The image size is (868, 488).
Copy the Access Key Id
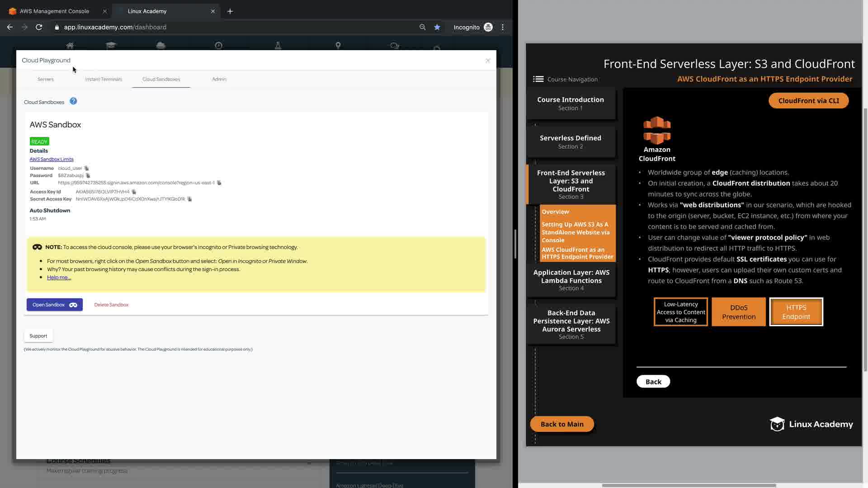(134, 192)
